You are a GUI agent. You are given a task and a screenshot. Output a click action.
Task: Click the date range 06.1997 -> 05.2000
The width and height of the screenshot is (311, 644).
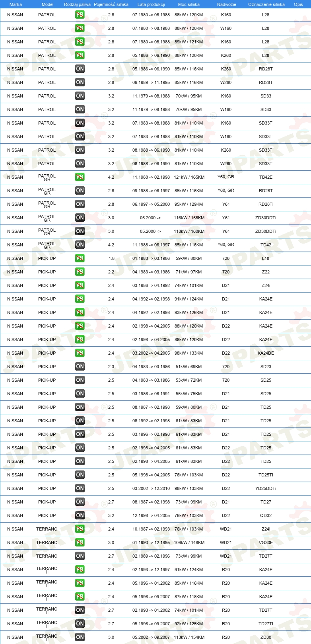pyautogui.click(x=151, y=204)
